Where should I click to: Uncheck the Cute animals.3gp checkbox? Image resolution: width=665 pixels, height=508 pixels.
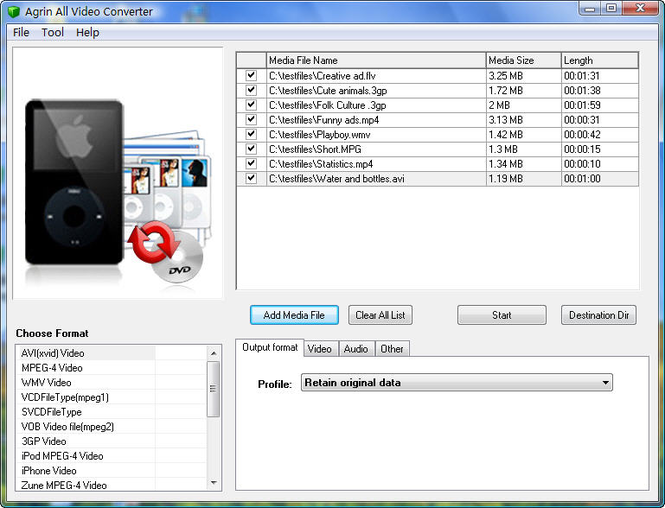(251, 90)
